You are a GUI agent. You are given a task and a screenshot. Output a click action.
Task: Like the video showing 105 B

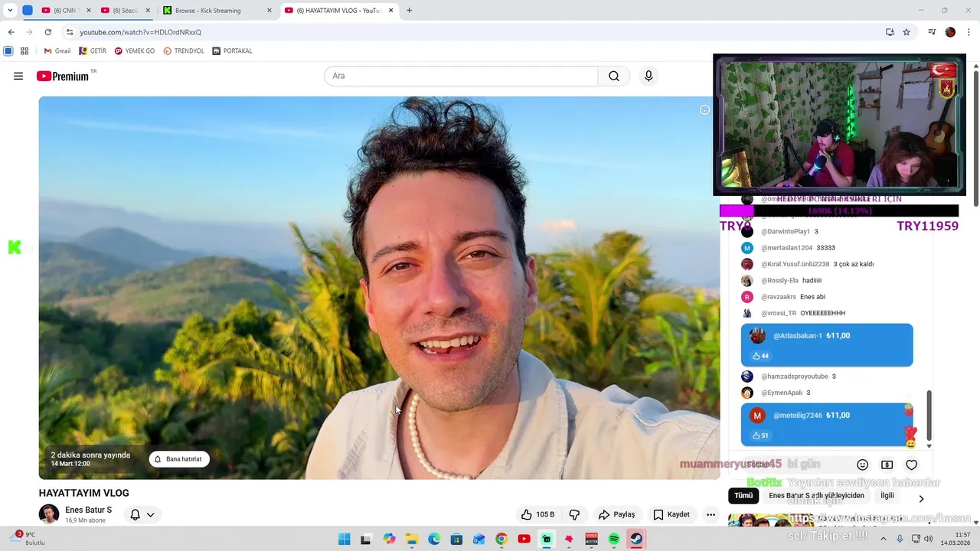click(537, 514)
